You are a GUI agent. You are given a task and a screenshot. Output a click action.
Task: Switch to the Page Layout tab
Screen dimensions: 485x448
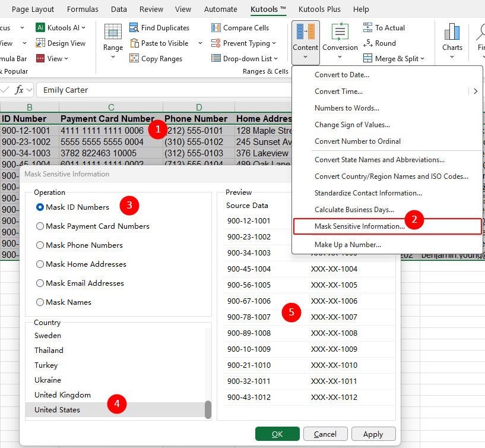click(x=33, y=10)
